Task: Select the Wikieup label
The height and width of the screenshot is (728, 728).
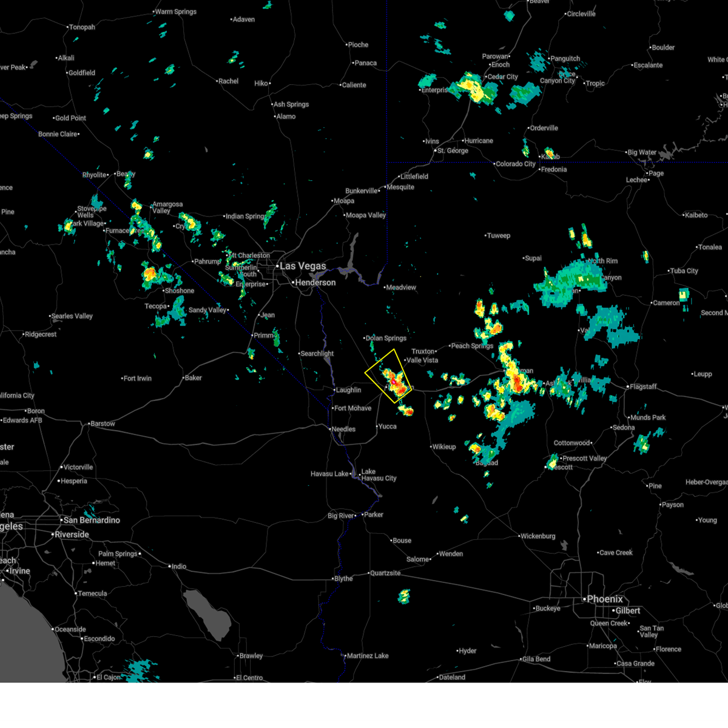Action: [x=444, y=447]
